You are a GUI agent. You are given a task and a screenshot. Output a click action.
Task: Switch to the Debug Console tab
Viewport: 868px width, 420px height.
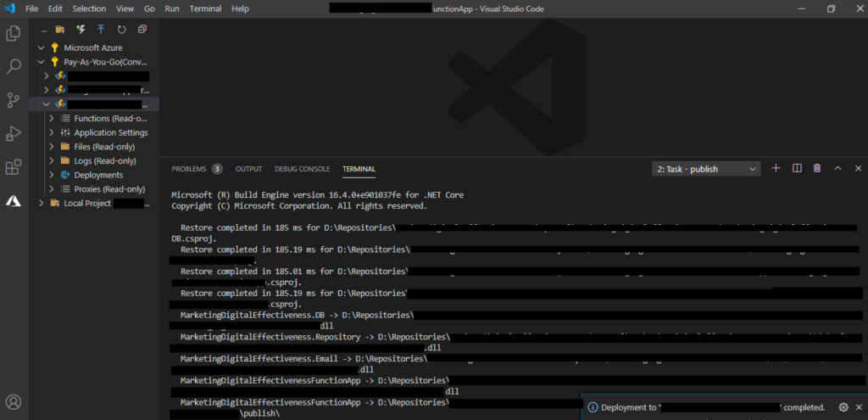point(303,169)
